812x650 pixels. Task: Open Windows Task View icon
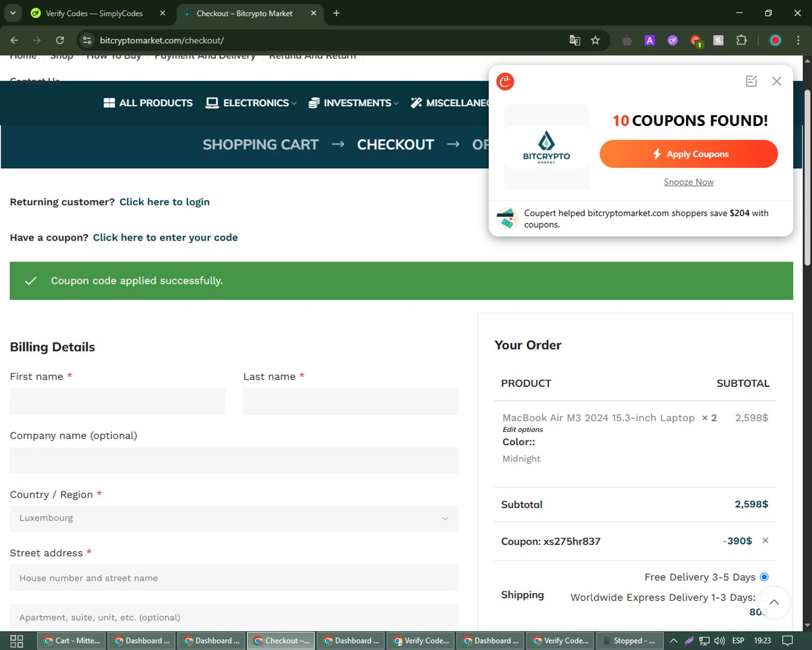(17, 641)
